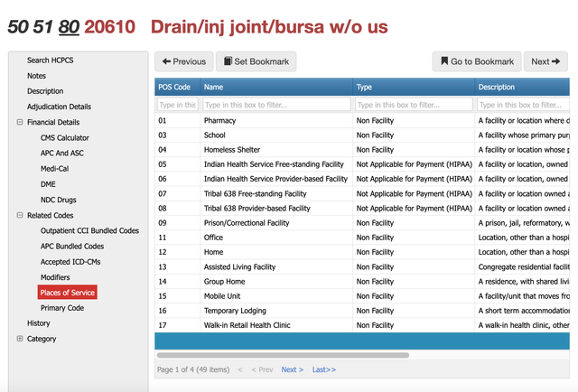Advance with the Next arrow button
Image resolution: width=578 pixels, height=392 pixels.
click(x=545, y=61)
